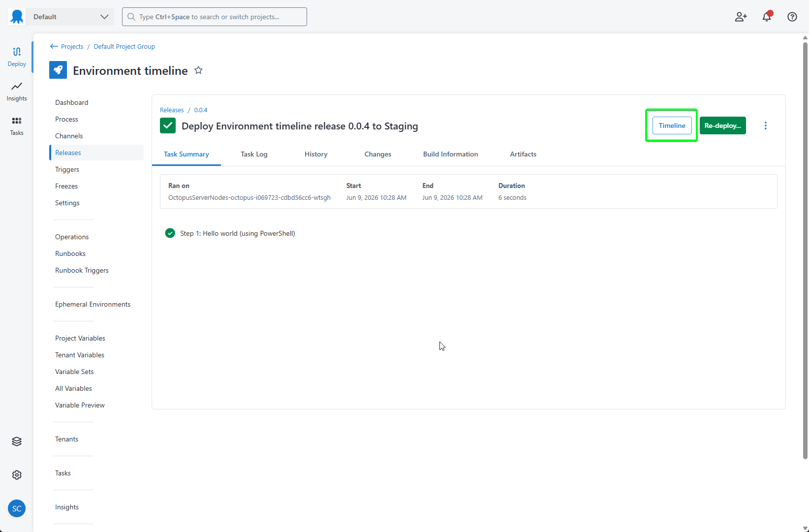Open Project Variables menu item
This screenshot has height=532, width=809.
tap(80, 338)
